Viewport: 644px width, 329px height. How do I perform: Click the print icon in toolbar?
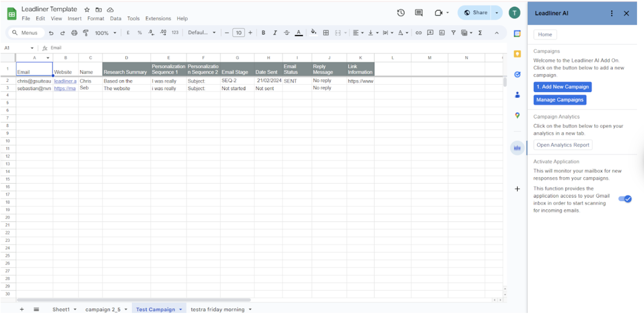point(74,33)
